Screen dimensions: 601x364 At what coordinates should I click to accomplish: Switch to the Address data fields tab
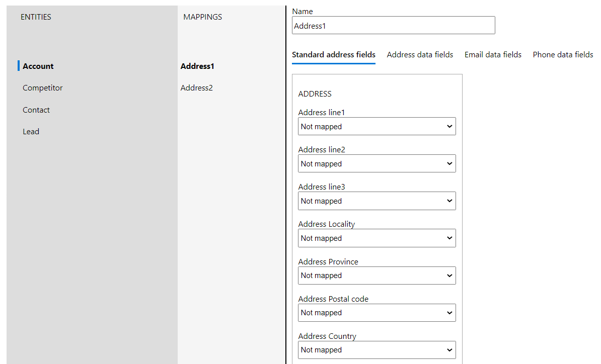point(420,54)
